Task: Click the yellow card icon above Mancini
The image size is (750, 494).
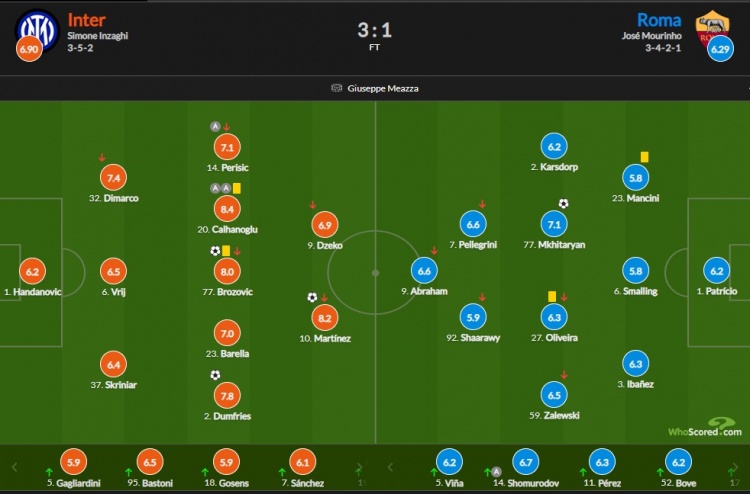Action: 644,157
